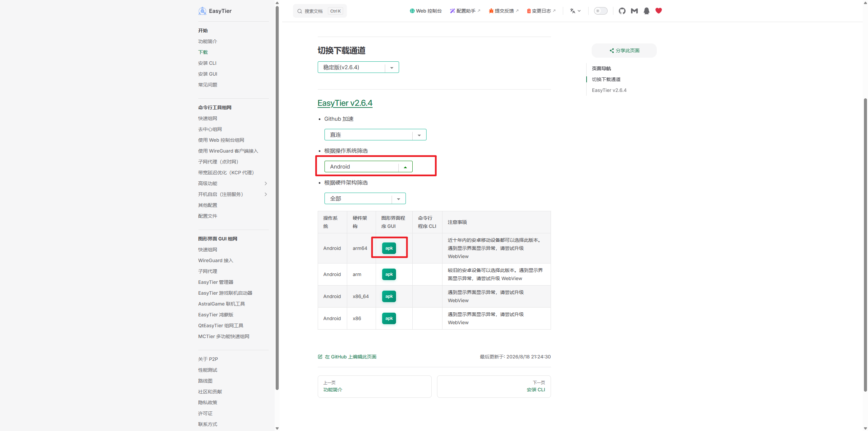Open EasyTier 管理器 sidebar item
Viewport: 868px width, 431px height.
tap(216, 282)
